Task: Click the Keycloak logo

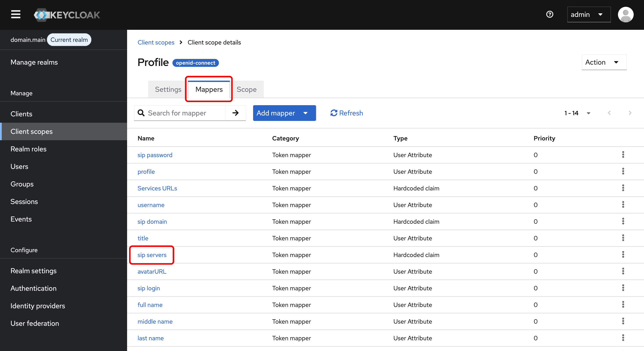Action: pyautogui.click(x=67, y=15)
